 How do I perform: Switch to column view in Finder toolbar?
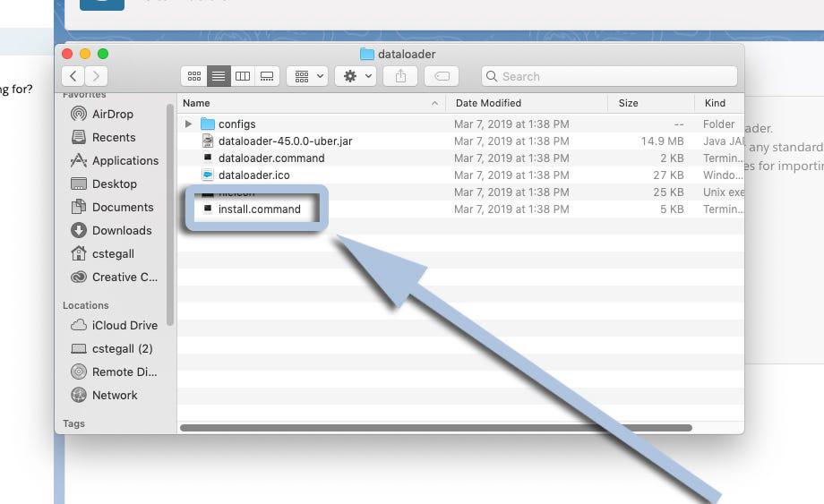(x=242, y=77)
